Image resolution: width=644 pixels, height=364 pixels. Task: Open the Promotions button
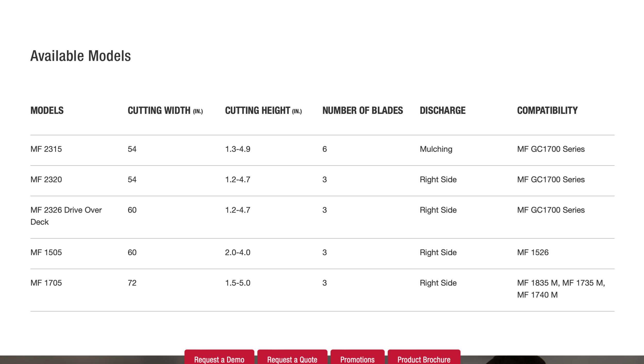(x=357, y=357)
